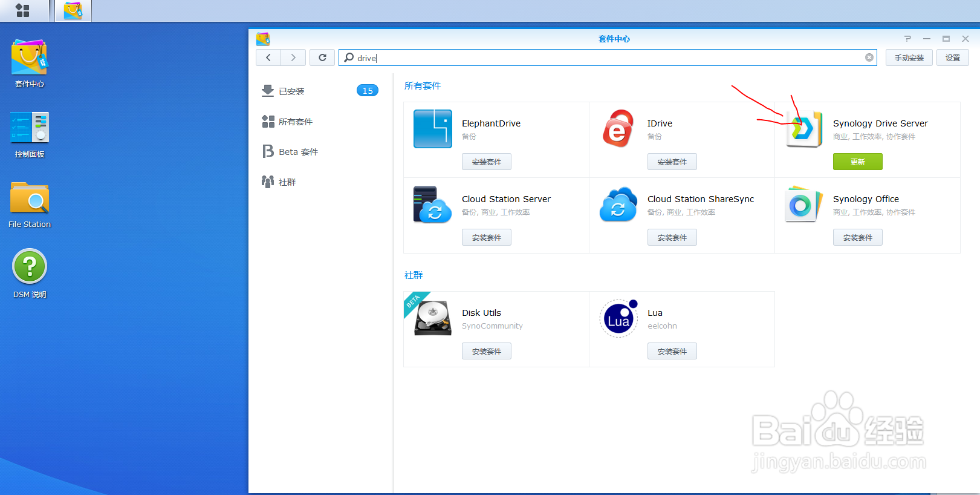The image size is (980, 495).
Task: Install Cloud Station ShareSync package
Action: [x=672, y=237]
